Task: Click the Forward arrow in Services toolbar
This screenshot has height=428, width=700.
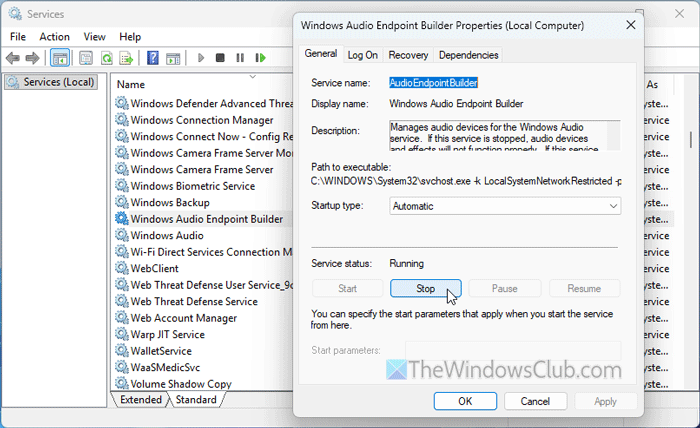Action: (33, 58)
